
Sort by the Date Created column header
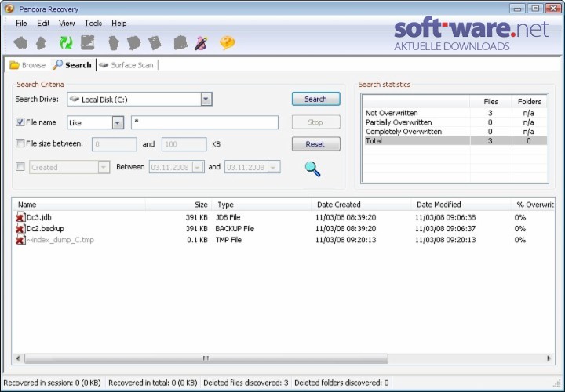pos(362,205)
